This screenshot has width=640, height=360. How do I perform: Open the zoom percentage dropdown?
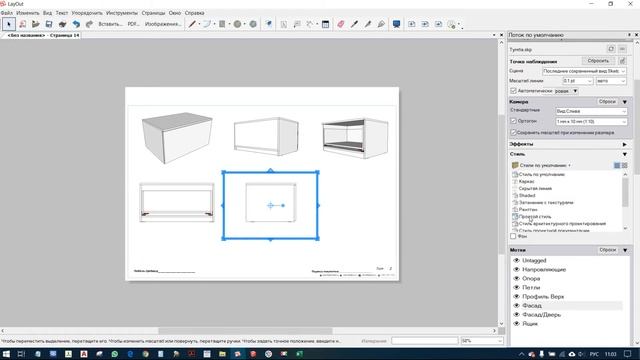coord(482,340)
